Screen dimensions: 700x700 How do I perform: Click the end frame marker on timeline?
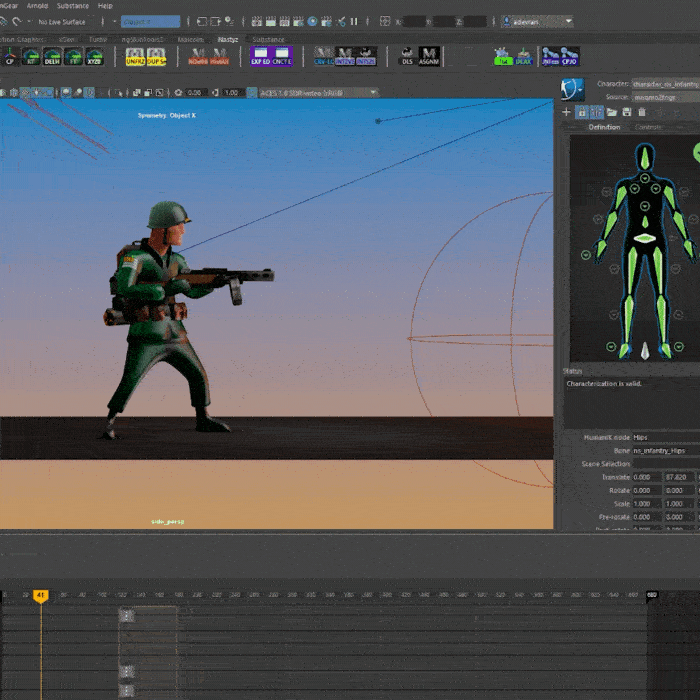tap(652, 595)
